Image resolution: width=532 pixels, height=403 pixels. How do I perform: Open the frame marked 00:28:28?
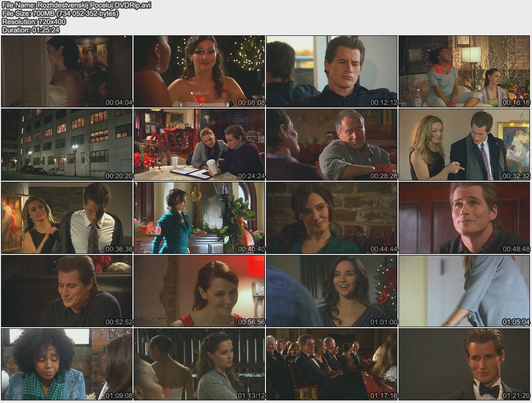coord(332,144)
